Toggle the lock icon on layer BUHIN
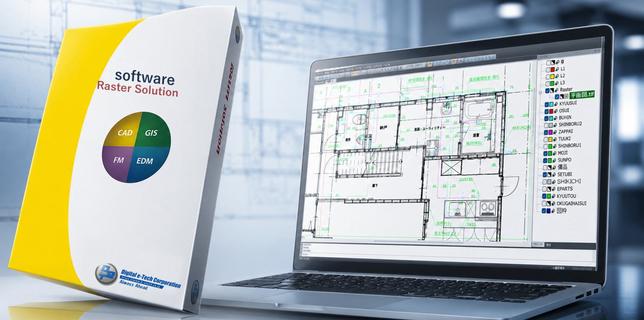This screenshot has height=320, width=644. pos(556,118)
